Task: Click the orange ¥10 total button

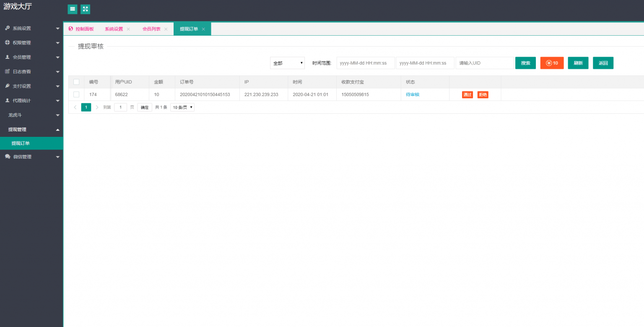Action: coord(552,63)
